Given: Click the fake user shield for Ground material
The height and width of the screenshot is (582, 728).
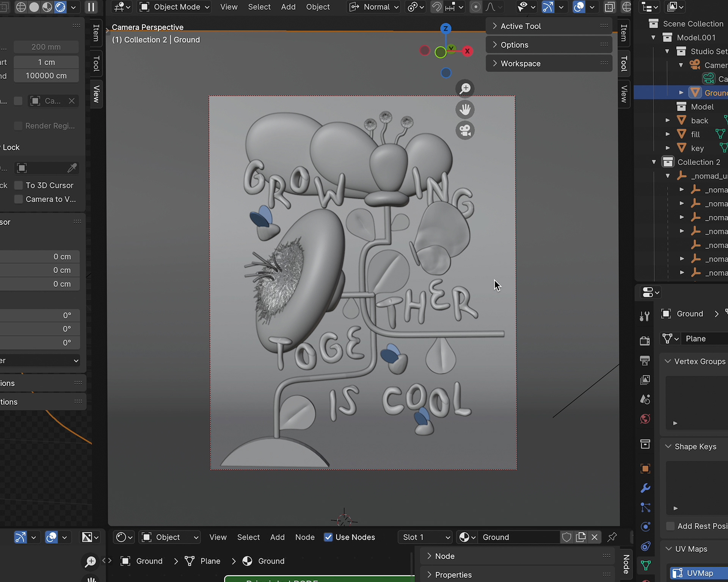Looking at the screenshot, I should 566,537.
